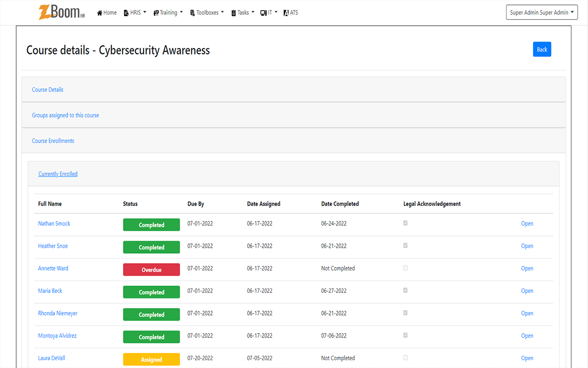Click the ATS icon
This screenshot has width=588, height=368.
(x=286, y=13)
